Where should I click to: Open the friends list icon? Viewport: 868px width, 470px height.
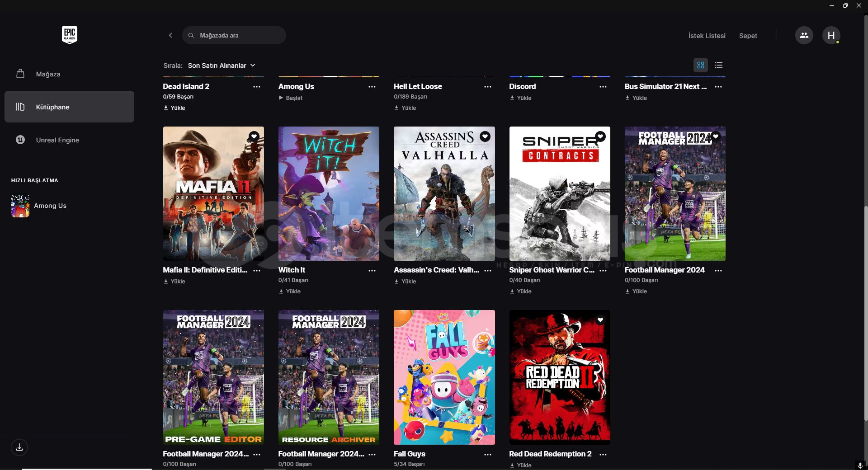click(x=804, y=35)
